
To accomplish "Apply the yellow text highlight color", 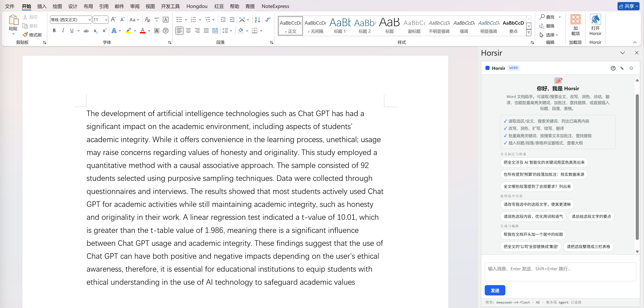I will (128, 30).
